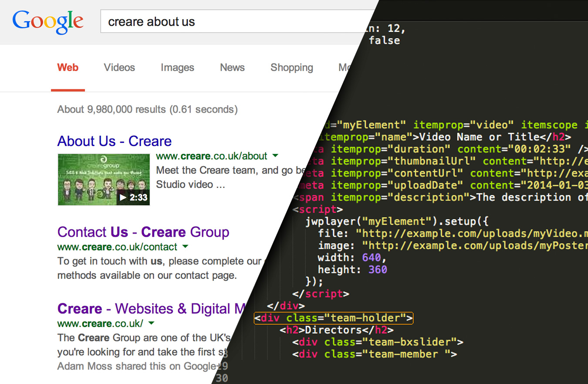This screenshot has height=384, width=588.
Task: Open the News tab
Action: [x=232, y=68]
